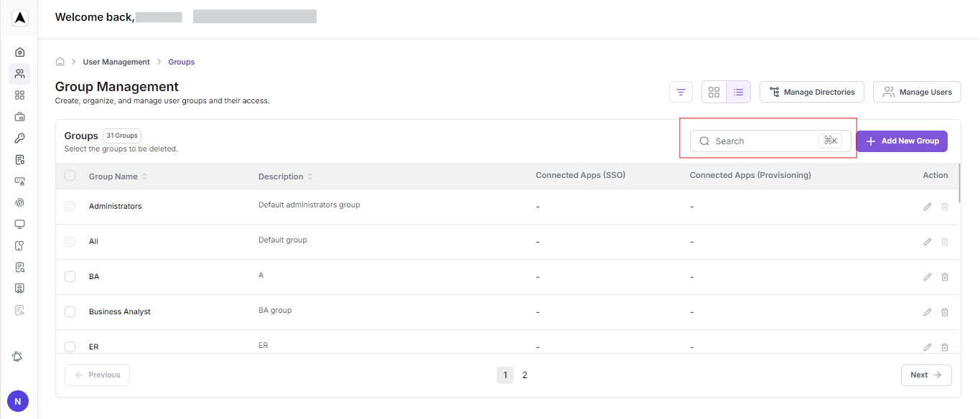Sort the table by Group Name
Image resolution: width=980 pixels, height=419 pixels.
144,176
